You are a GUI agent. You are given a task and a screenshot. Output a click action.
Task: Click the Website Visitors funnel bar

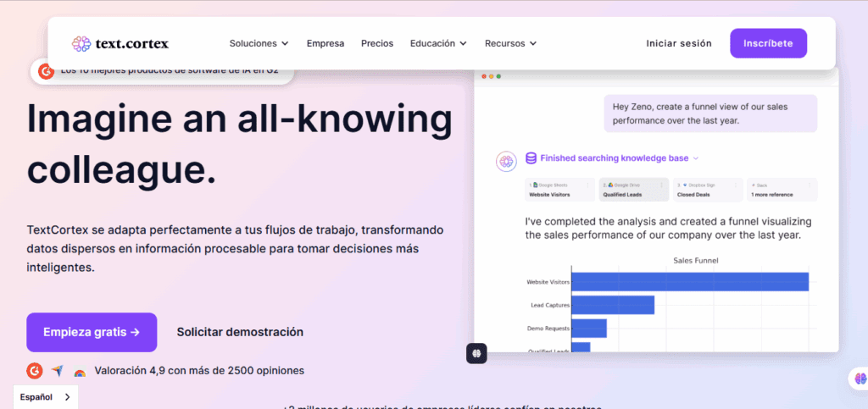coord(690,282)
